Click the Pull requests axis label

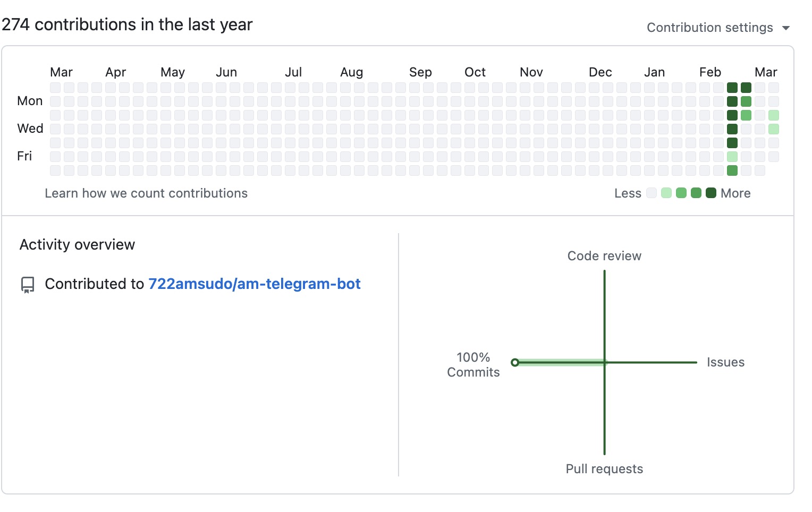(x=604, y=469)
